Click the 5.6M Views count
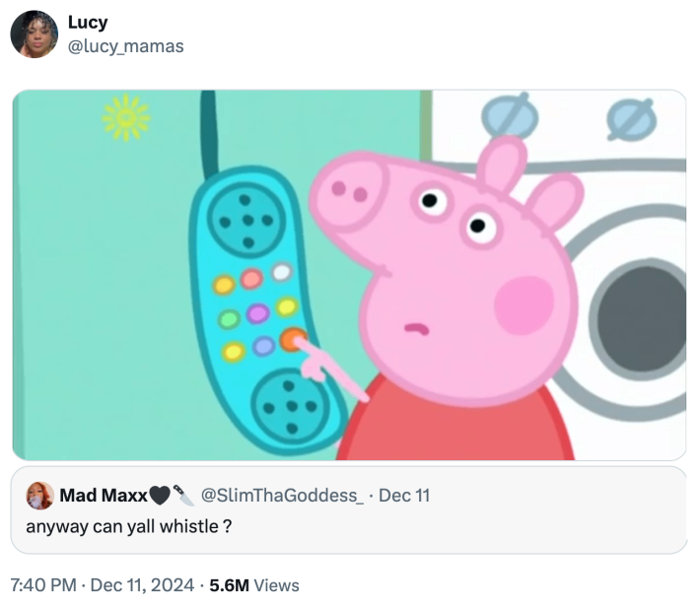The image size is (700, 606). (254, 585)
